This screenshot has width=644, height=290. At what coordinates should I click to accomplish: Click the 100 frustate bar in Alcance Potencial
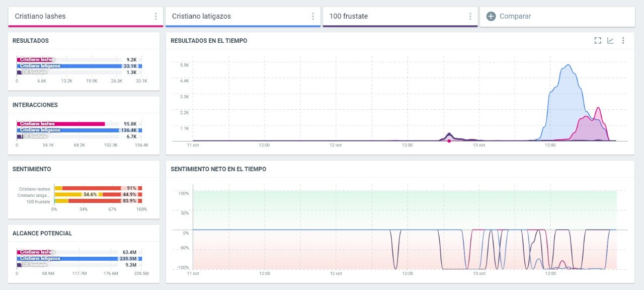[19, 265]
